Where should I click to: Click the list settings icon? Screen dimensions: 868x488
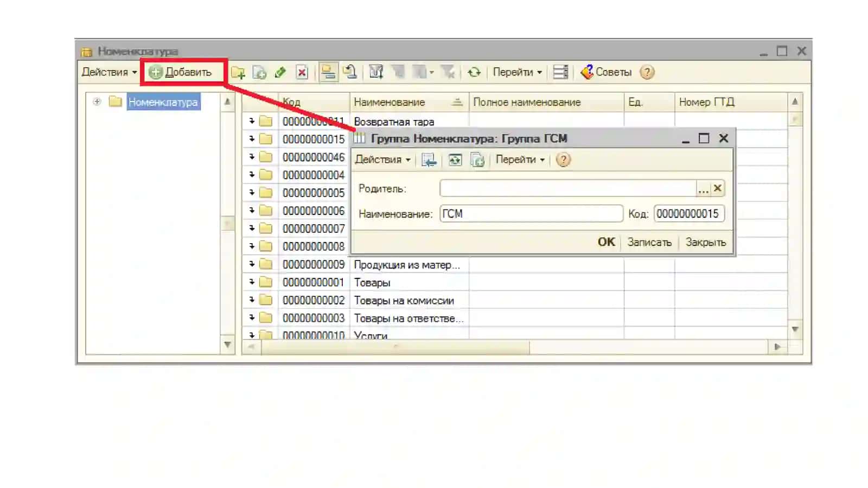click(560, 72)
